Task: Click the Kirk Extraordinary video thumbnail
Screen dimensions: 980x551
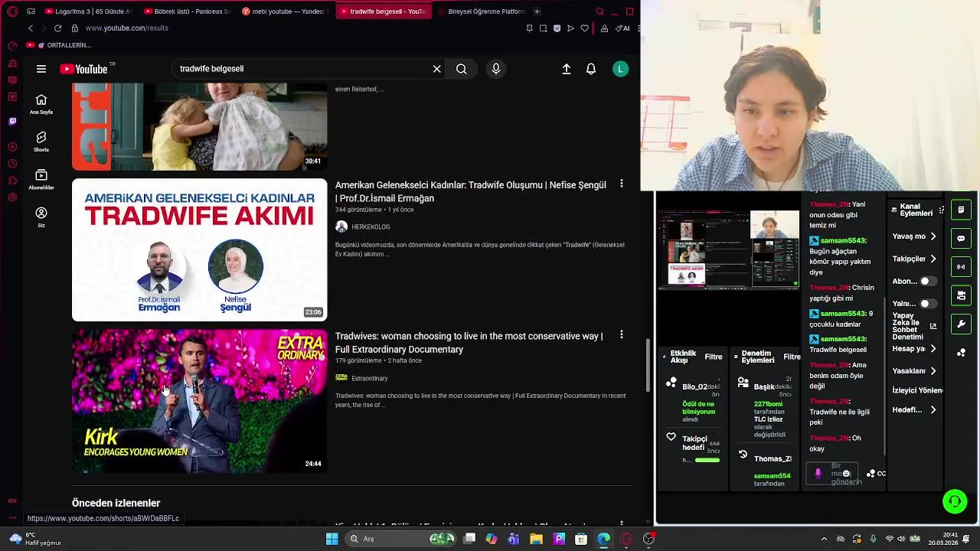Action: (x=199, y=401)
